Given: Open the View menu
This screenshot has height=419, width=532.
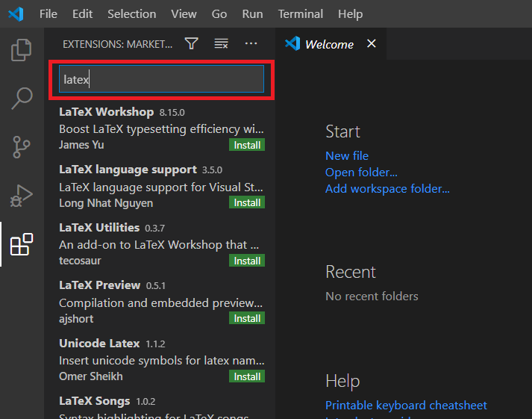Looking at the screenshot, I should point(184,14).
